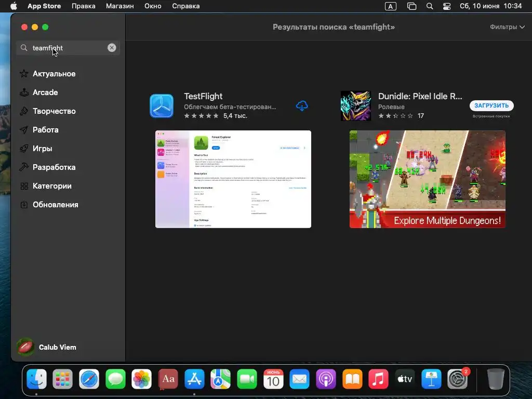Expand the Фильтры dropdown
Viewport: 532px width, 399px height.
[507, 27]
